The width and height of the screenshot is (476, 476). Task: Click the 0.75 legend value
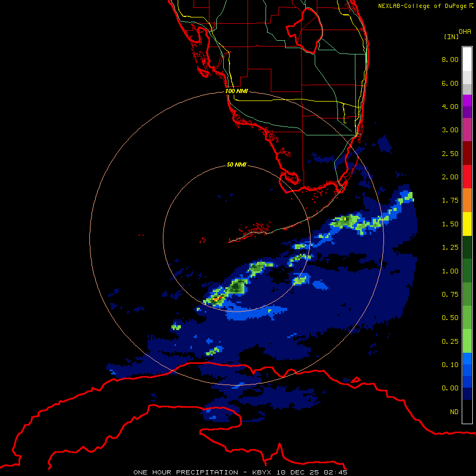450,295
